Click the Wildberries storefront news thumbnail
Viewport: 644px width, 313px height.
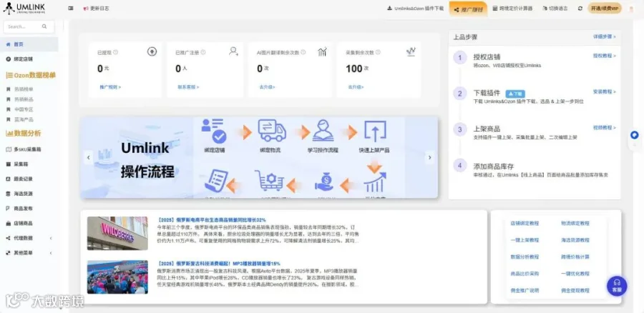coord(117,234)
